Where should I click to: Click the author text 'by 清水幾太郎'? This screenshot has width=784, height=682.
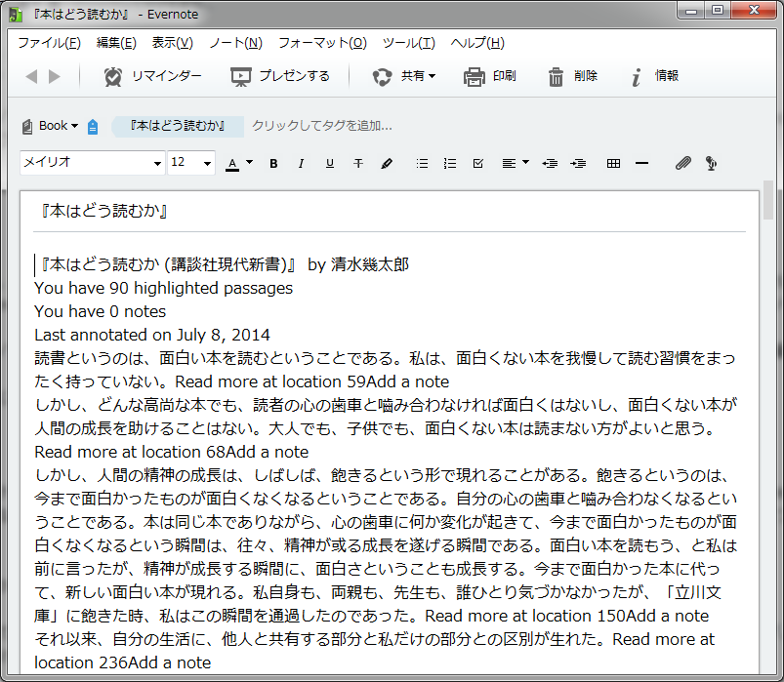tap(358, 264)
